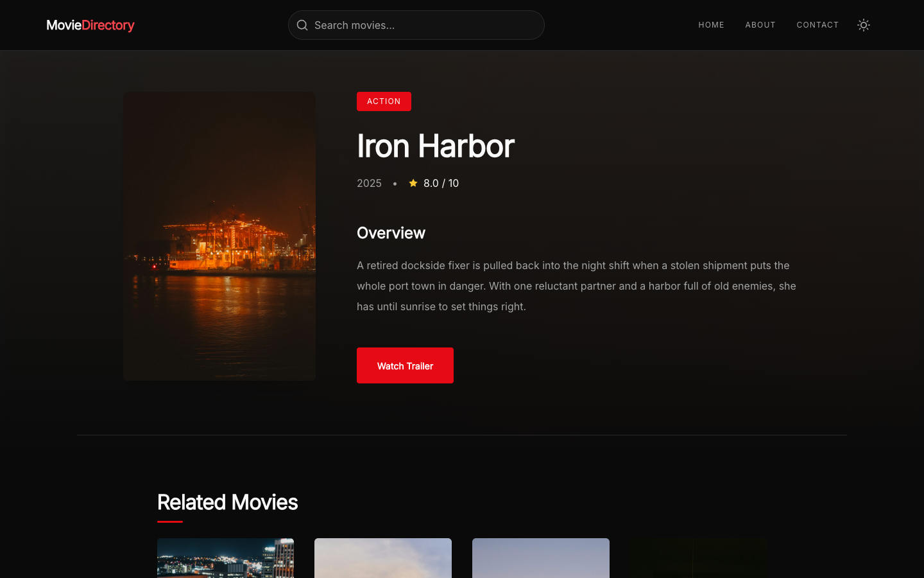Click the yellow rating star icon

pyautogui.click(x=413, y=183)
